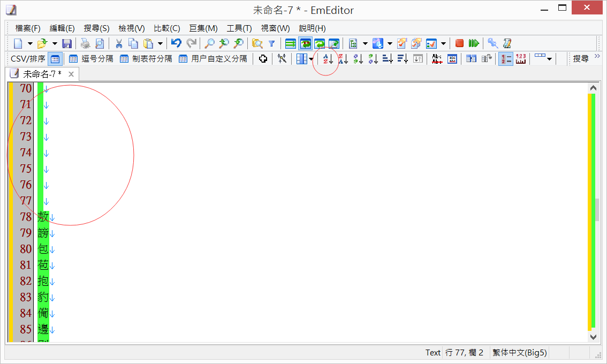Create a new document with the New icon
Viewport: 607px width, 364px height.
pos(18,43)
